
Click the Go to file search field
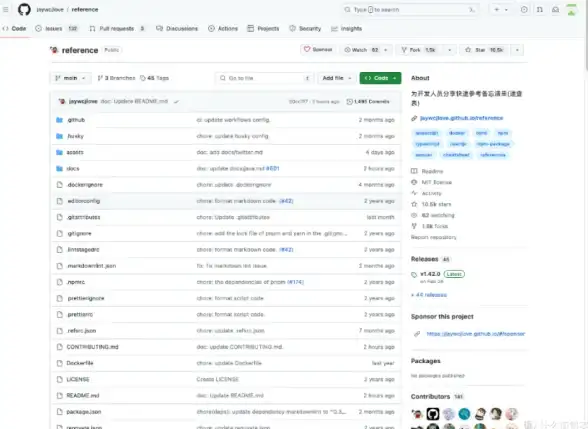coord(264,78)
